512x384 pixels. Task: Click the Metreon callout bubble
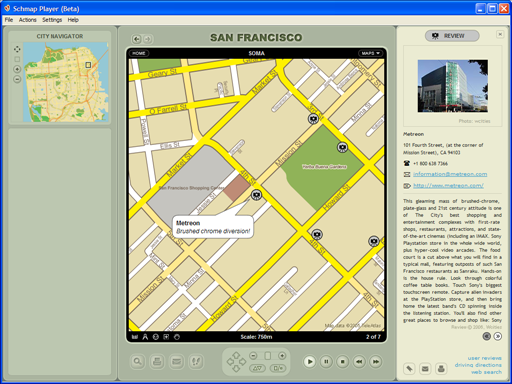(213, 227)
